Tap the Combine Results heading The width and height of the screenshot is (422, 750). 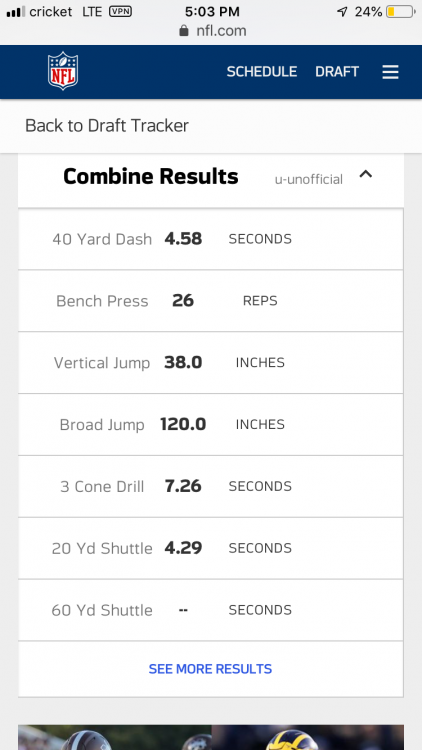tap(151, 176)
